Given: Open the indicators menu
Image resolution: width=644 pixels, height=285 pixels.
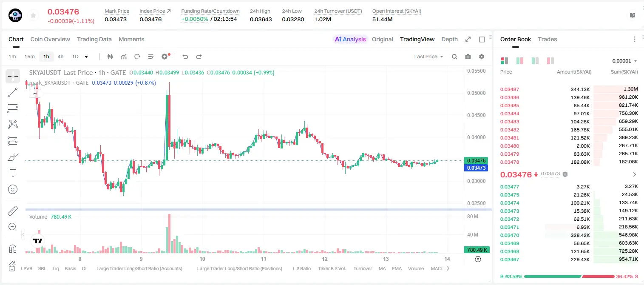Looking at the screenshot, I should [x=124, y=57].
